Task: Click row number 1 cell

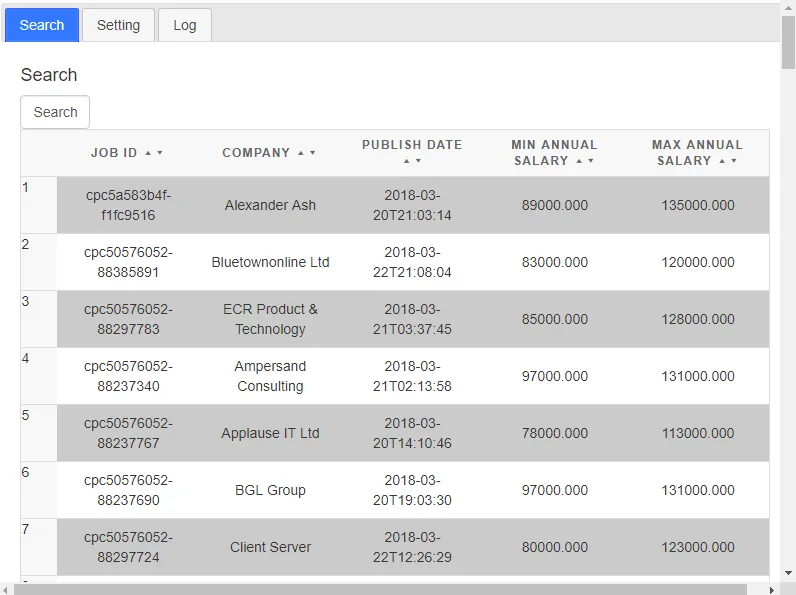Action: pyautogui.click(x=39, y=205)
